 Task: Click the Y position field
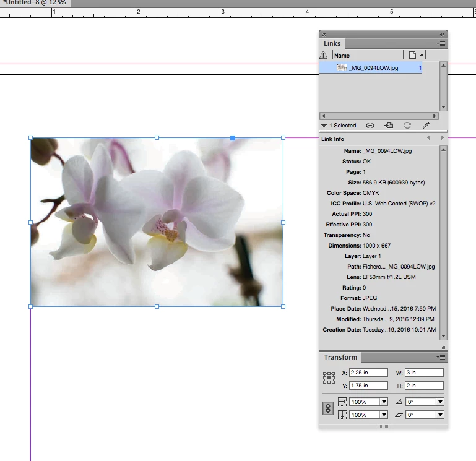pos(368,386)
